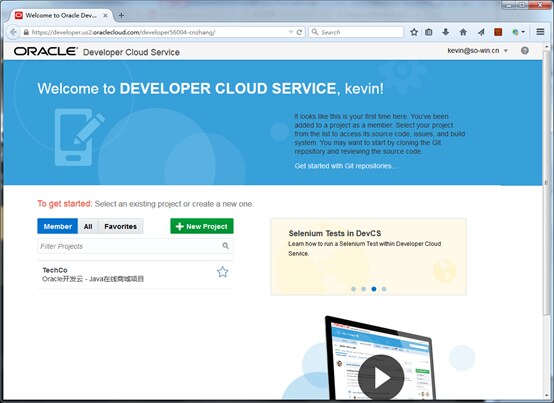Select the third carousel dot indicator
554x403 pixels.
click(x=374, y=289)
